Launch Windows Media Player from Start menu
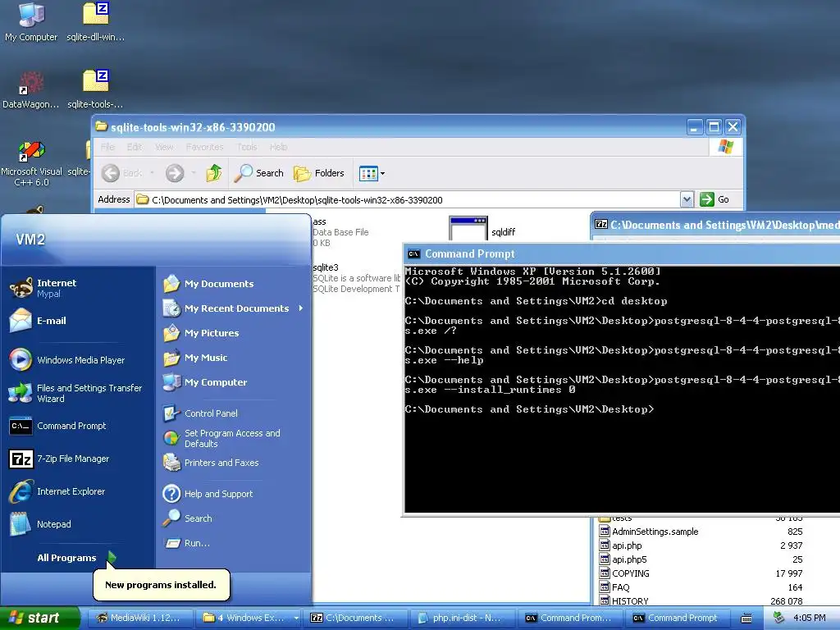The image size is (840, 630). point(67,360)
